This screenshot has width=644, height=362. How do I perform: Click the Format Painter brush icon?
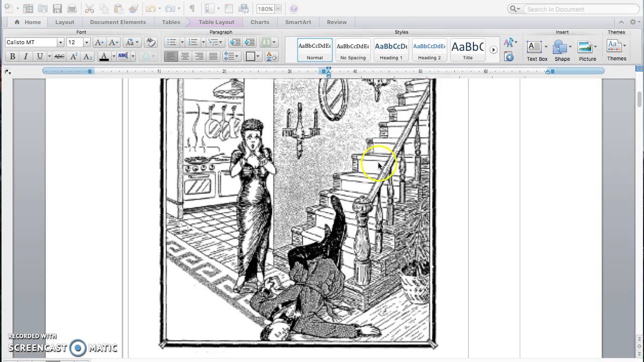tap(133, 9)
